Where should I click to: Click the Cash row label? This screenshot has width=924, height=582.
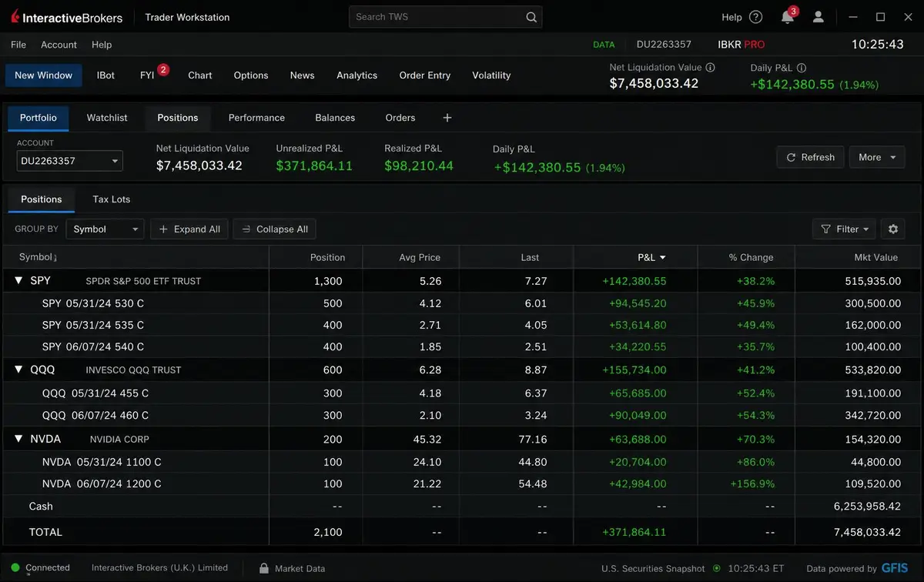[x=41, y=506]
